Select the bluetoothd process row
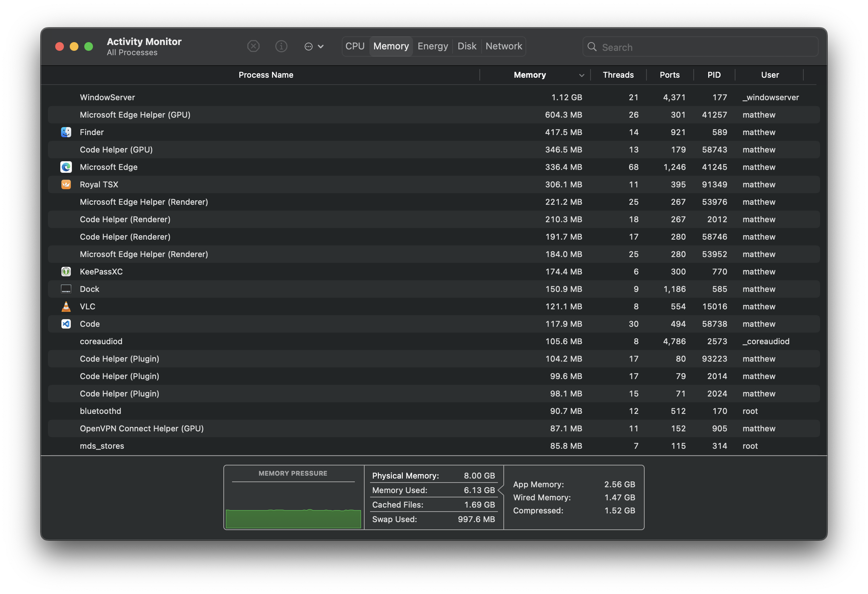 pos(434,411)
